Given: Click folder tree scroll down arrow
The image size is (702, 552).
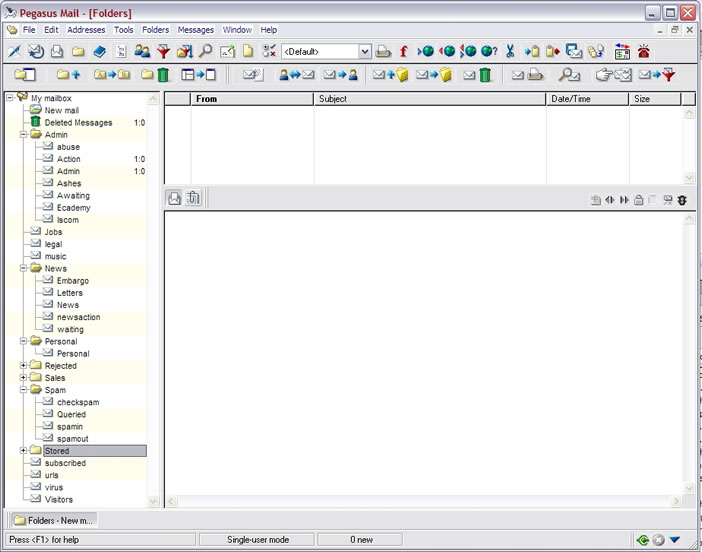Looking at the screenshot, I should point(153,501).
